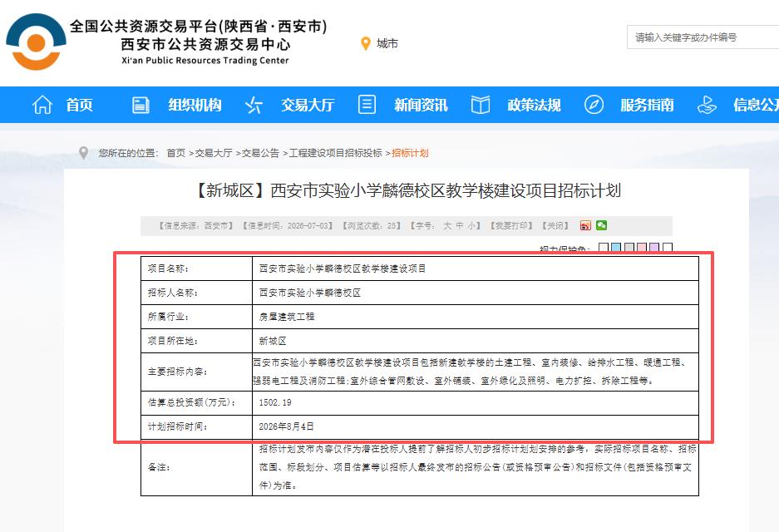Select the light blue eye-protection color swatch

tap(616, 247)
